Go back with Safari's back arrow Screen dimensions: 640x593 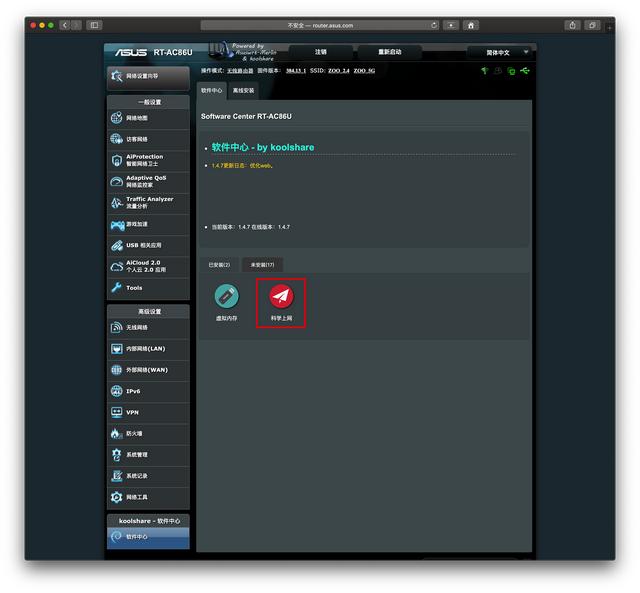click(x=65, y=25)
